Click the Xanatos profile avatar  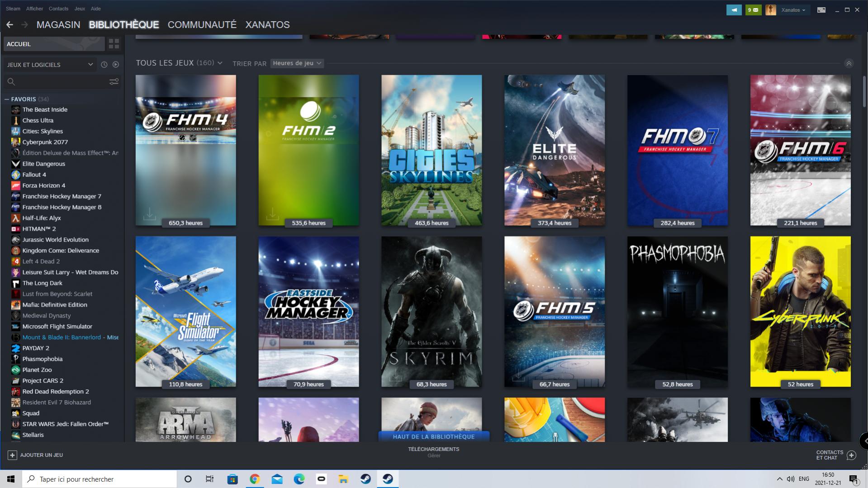tap(771, 10)
